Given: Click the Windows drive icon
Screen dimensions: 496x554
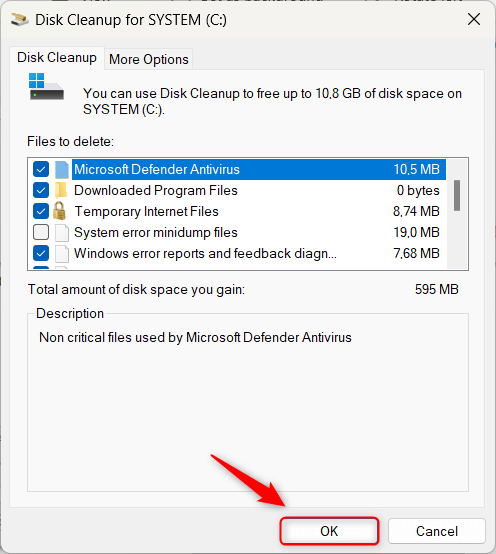Looking at the screenshot, I should click(x=46, y=87).
